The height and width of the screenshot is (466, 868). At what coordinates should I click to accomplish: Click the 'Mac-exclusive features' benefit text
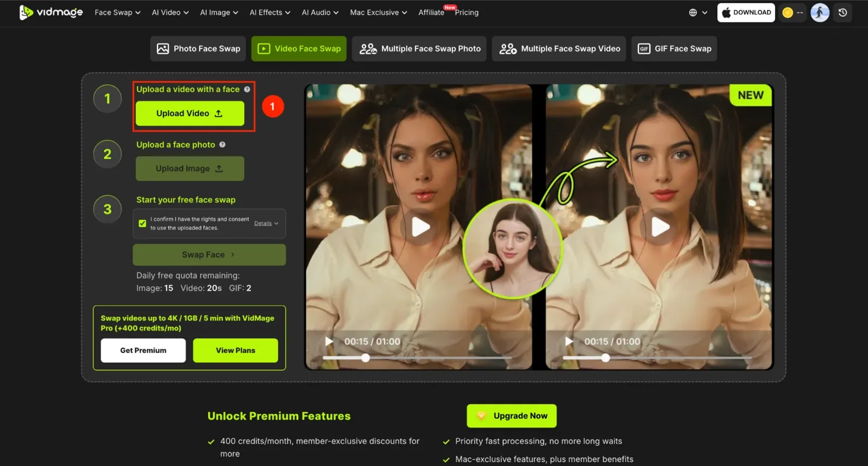coord(544,459)
